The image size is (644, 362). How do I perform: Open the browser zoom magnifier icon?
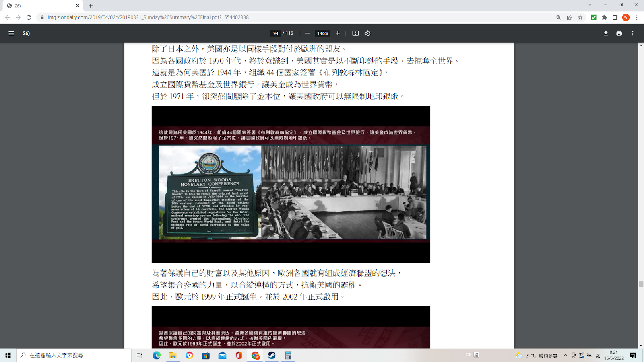point(559,17)
